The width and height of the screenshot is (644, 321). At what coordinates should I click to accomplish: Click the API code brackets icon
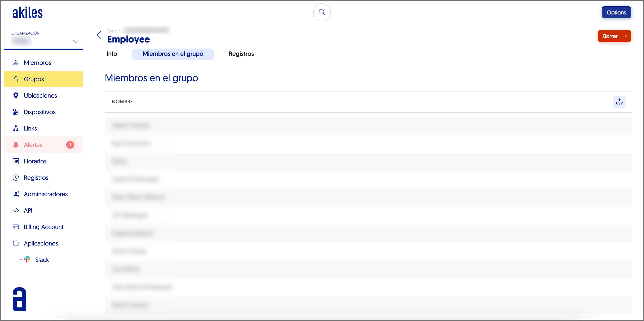click(x=16, y=210)
